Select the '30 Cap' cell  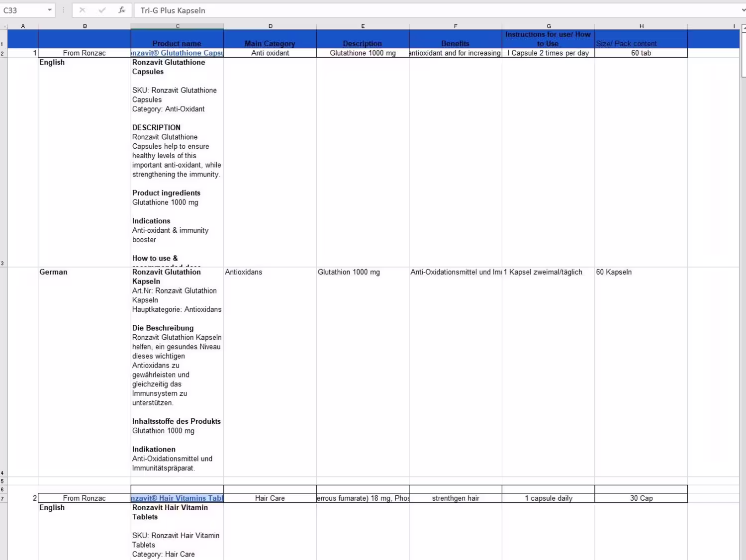click(x=641, y=498)
